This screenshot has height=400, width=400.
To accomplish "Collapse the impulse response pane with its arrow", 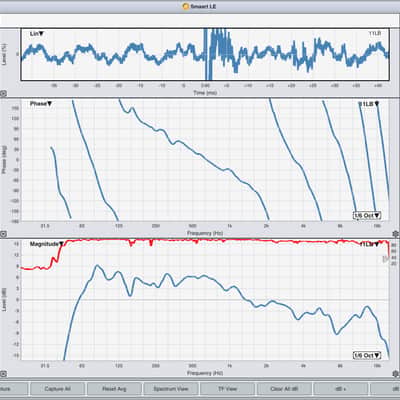I will pyautogui.click(x=3, y=94).
